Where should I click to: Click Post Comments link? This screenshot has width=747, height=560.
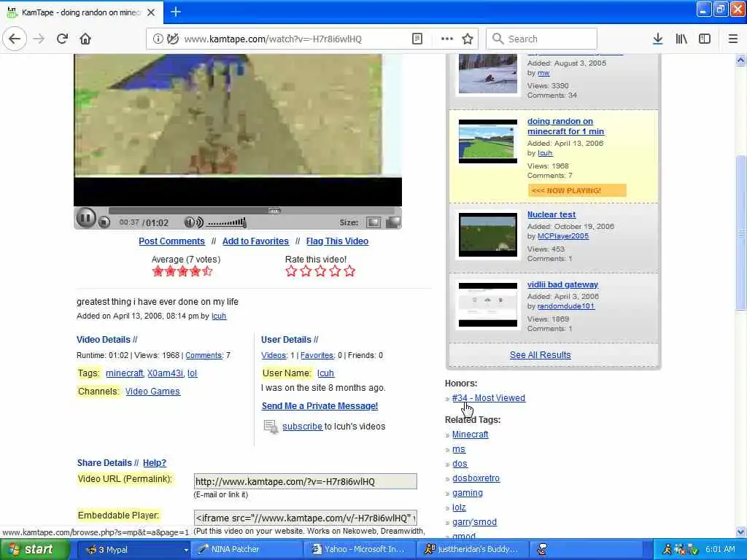click(171, 241)
